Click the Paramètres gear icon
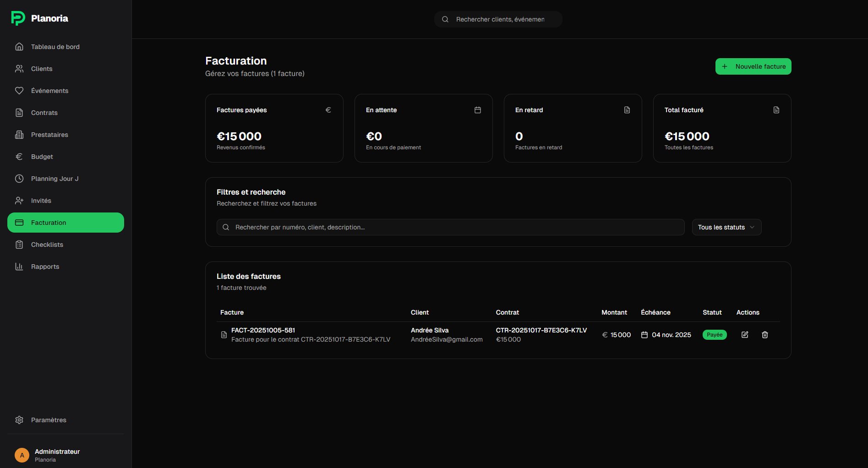The width and height of the screenshot is (868, 468). [x=19, y=420]
